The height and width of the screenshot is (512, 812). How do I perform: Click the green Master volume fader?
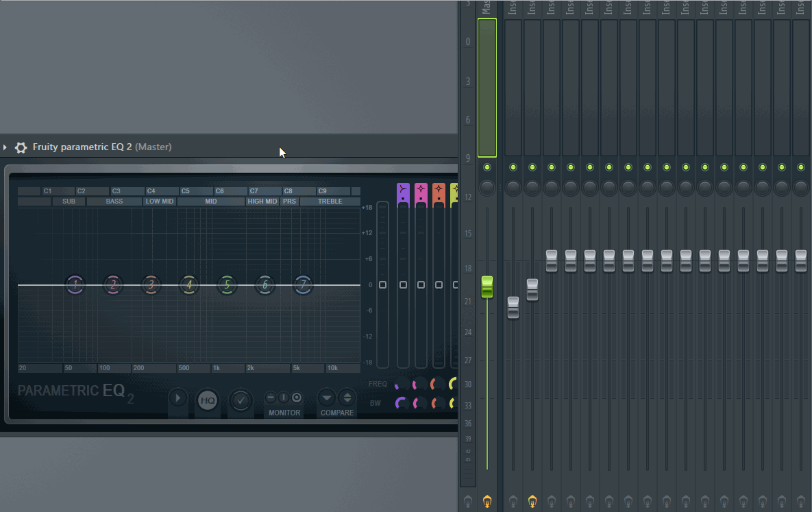487,287
